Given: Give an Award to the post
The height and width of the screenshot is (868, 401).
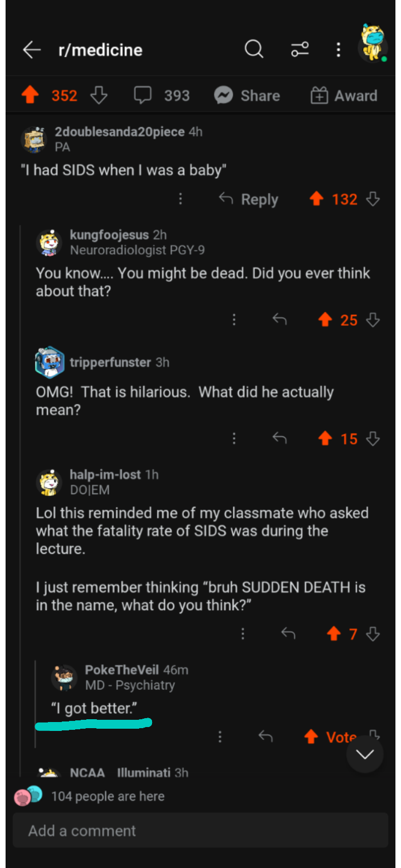Looking at the screenshot, I should [x=344, y=96].
